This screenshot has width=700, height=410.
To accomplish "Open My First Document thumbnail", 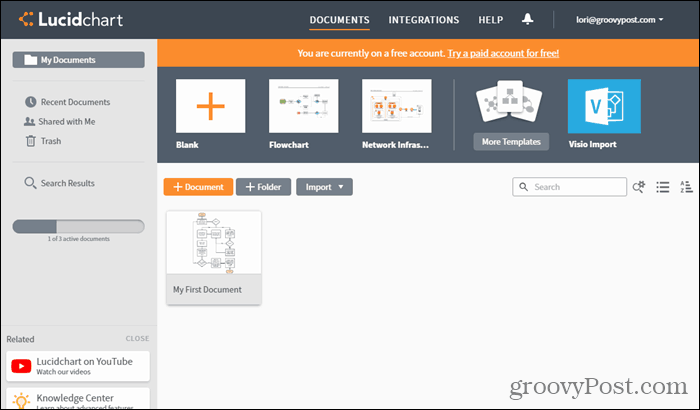I will [214, 243].
